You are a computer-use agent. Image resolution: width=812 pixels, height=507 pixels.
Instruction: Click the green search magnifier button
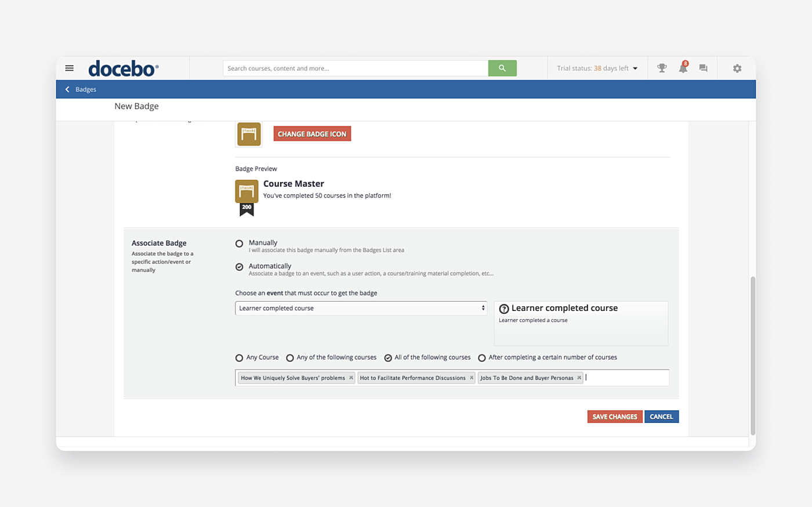pos(502,68)
